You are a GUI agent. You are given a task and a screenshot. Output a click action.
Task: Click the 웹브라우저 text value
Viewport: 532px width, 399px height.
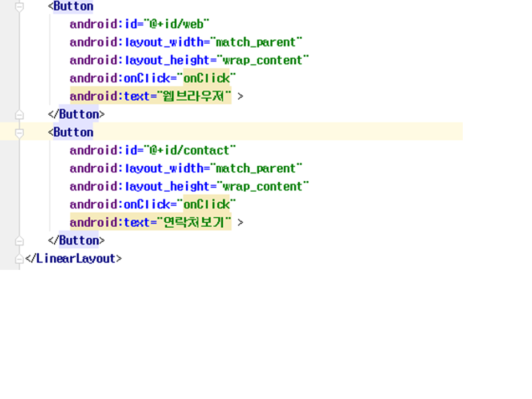point(194,96)
